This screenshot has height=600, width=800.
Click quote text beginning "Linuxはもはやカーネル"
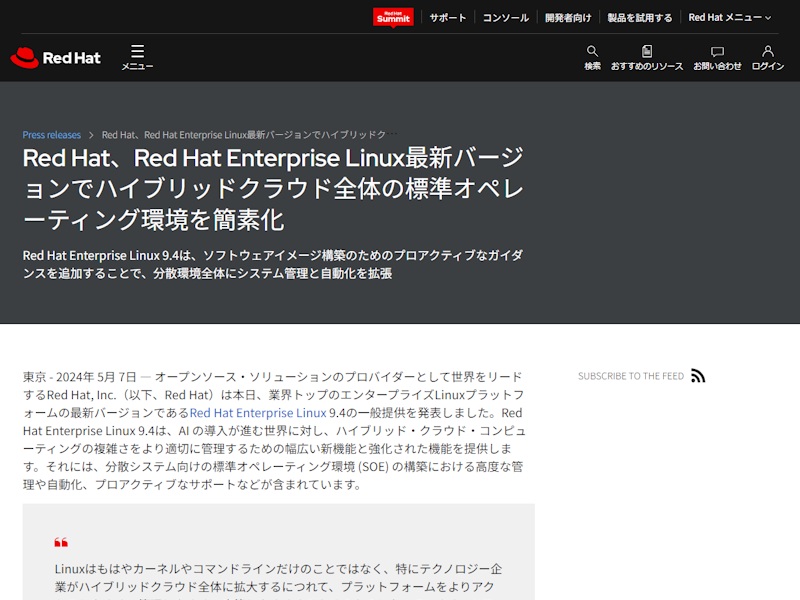[x=278, y=578]
